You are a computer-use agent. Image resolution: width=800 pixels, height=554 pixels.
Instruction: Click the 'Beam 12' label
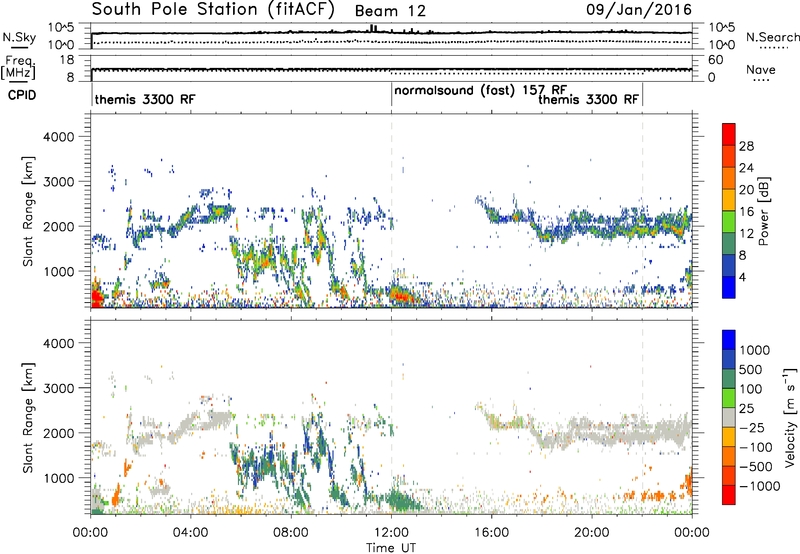point(390,11)
